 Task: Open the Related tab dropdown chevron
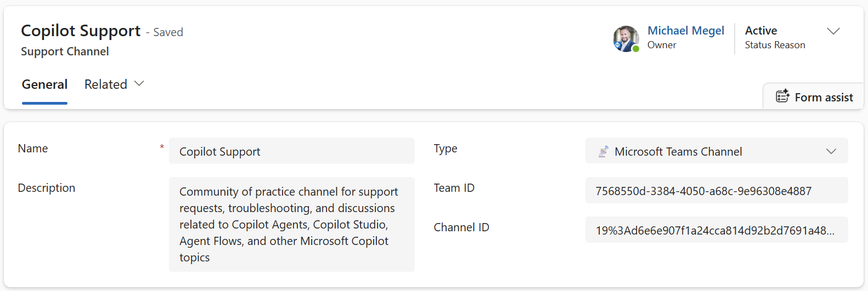(139, 84)
